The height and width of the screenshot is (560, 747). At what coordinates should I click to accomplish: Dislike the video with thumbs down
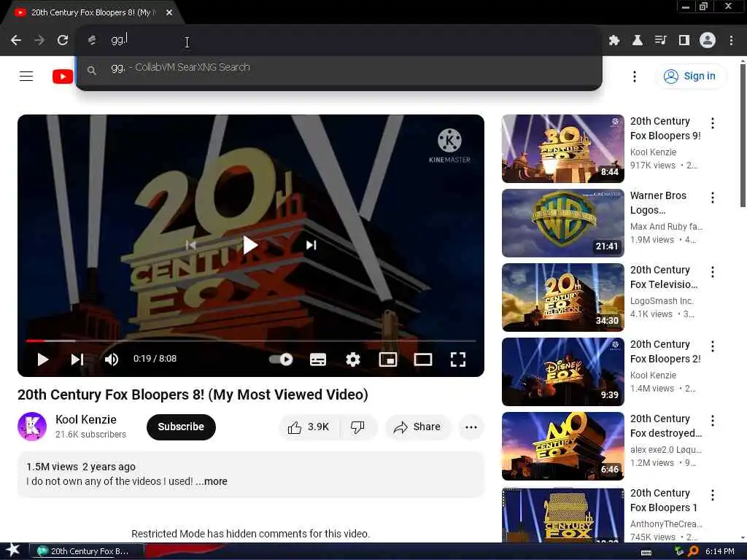(x=357, y=427)
